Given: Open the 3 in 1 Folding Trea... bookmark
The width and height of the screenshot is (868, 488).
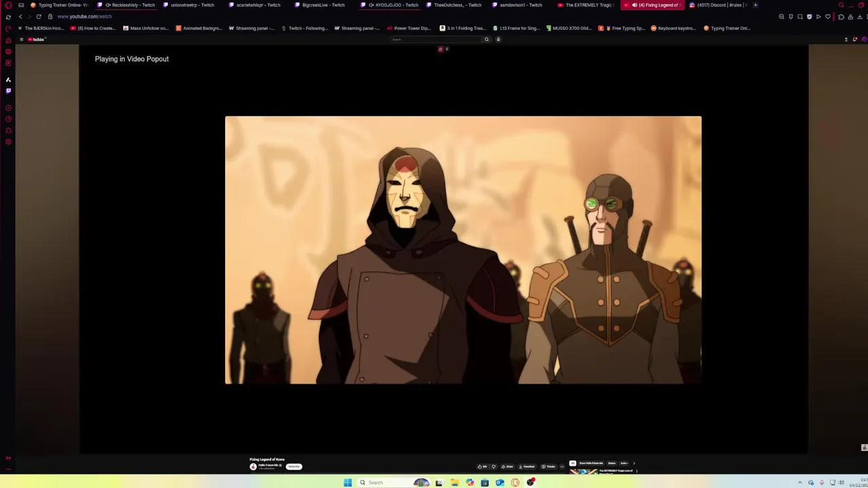Looking at the screenshot, I should [462, 28].
